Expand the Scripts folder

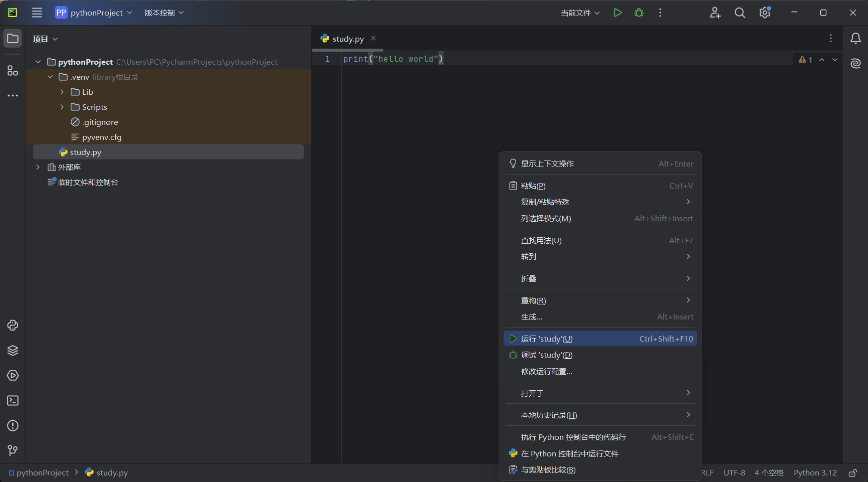tap(62, 107)
